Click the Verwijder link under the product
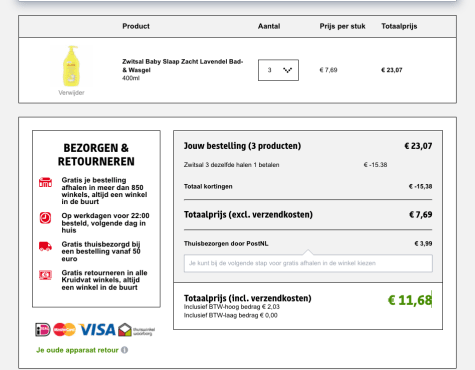Image resolution: width=475 pixels, height=370 pixels. 71,93
